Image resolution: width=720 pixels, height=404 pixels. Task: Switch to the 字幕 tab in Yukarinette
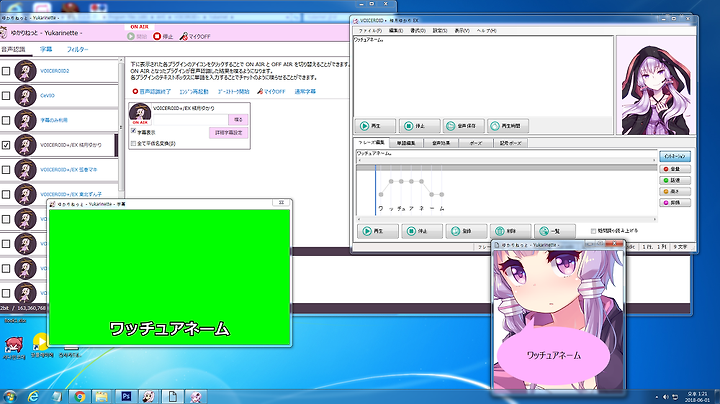click(46, 49)
